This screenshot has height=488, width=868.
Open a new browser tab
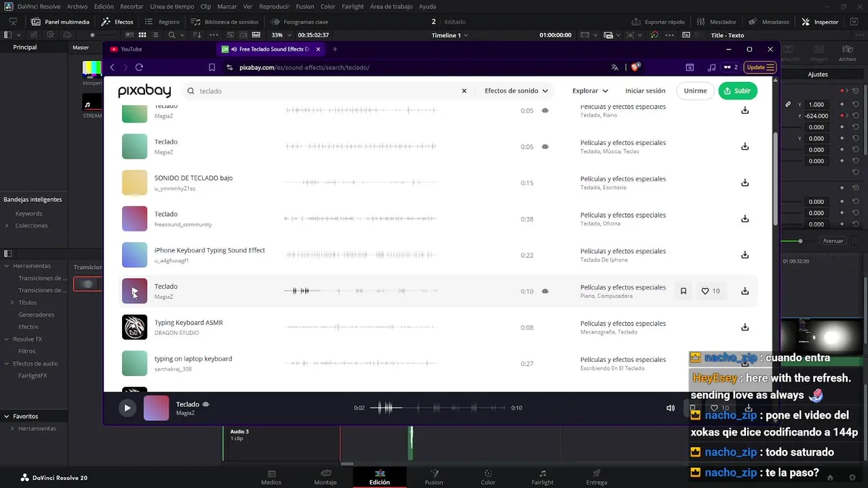point(334,49)
